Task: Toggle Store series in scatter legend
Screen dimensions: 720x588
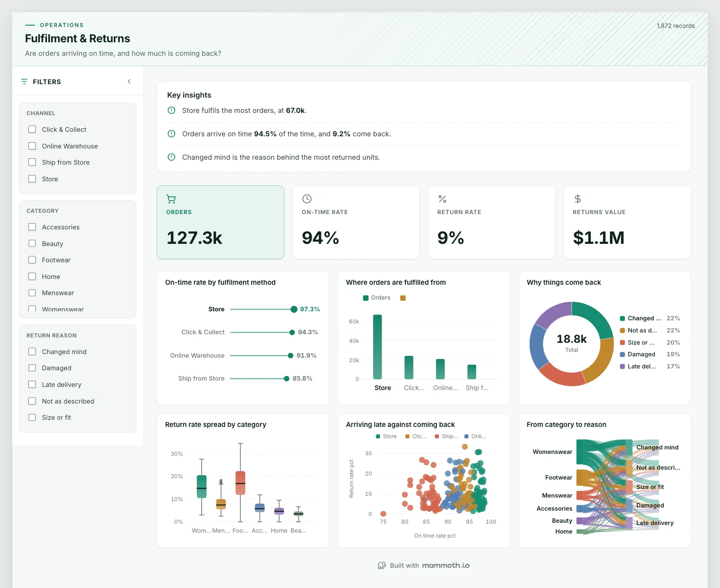Action: [x=386, y=436]
